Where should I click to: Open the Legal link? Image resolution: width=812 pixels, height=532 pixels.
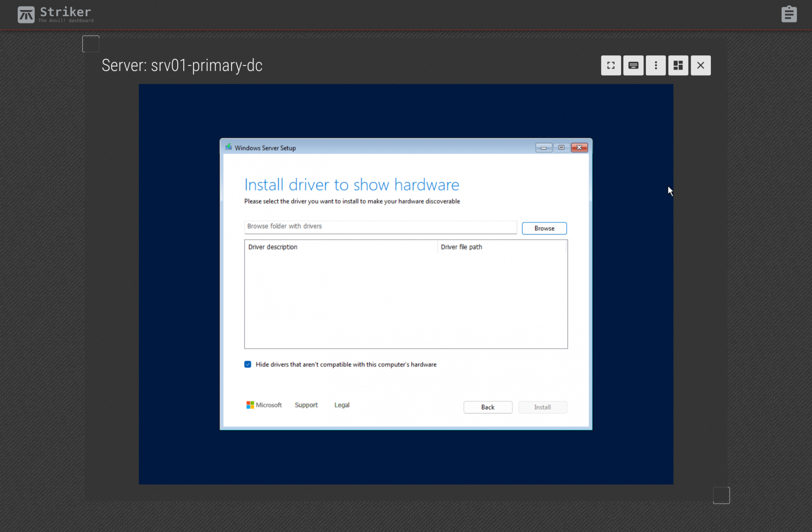click(342, 405)
